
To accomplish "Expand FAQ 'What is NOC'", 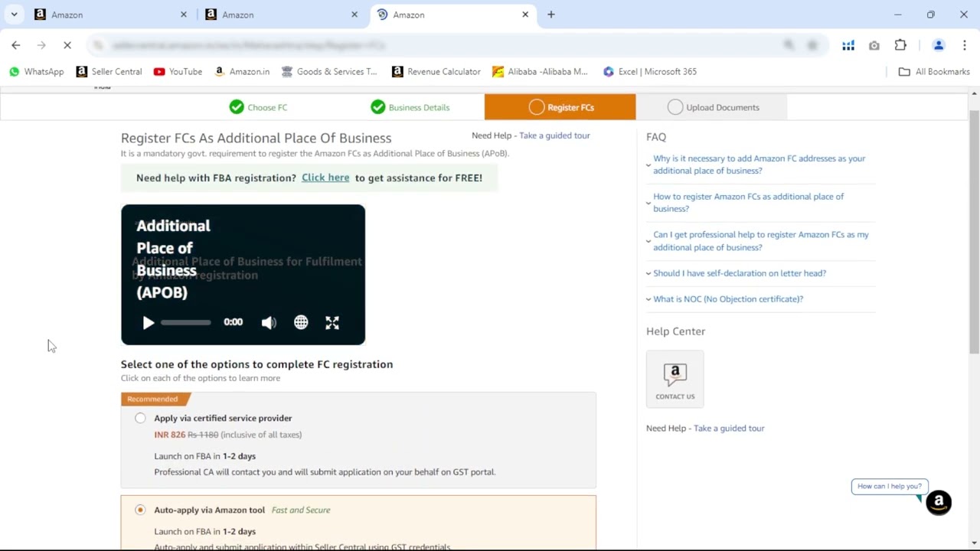I will (x=727, y=299).
